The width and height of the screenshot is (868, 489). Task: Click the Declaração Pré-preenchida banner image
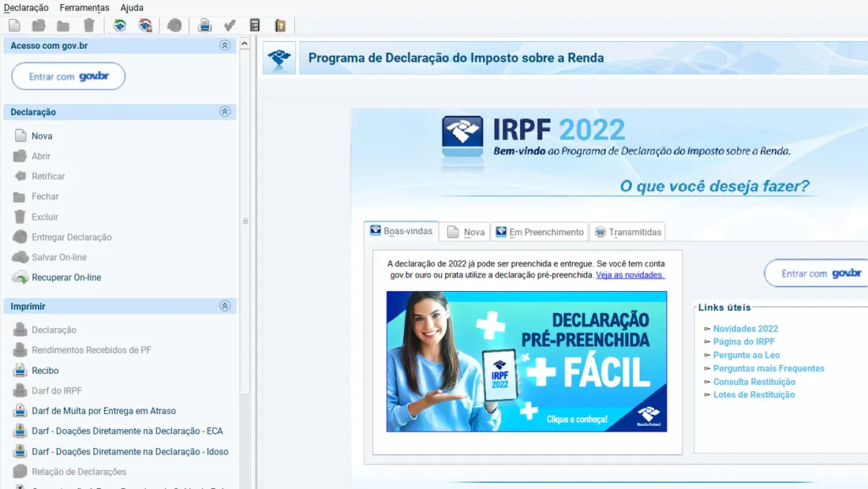click(526, 361)
